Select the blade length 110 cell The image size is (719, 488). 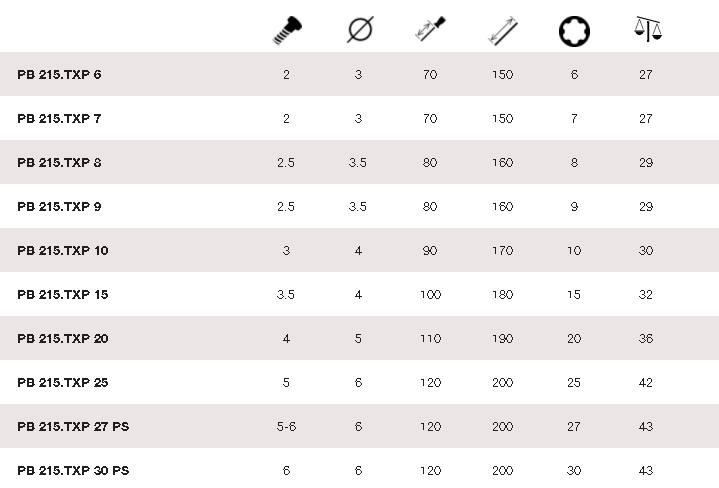tap(430, 339)
